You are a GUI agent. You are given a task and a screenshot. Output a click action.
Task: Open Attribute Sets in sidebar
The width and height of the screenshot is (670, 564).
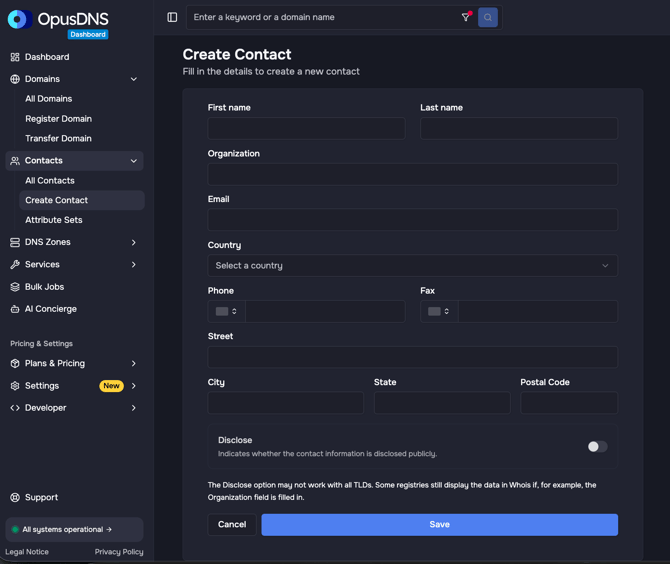53,220
